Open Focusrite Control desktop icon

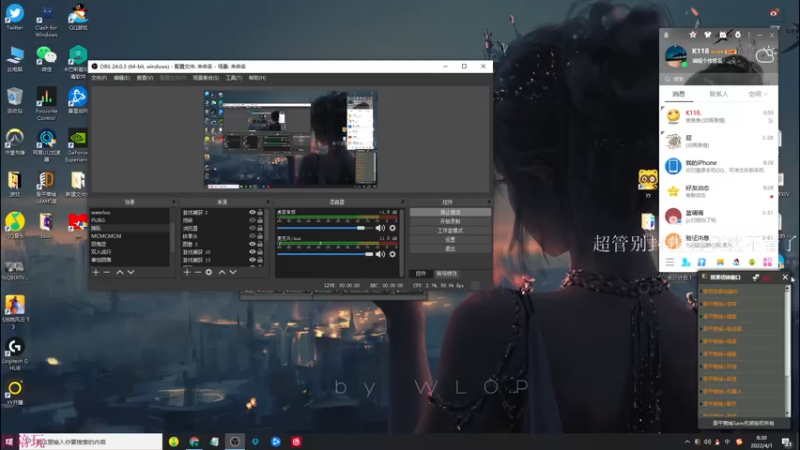[46, 104]
